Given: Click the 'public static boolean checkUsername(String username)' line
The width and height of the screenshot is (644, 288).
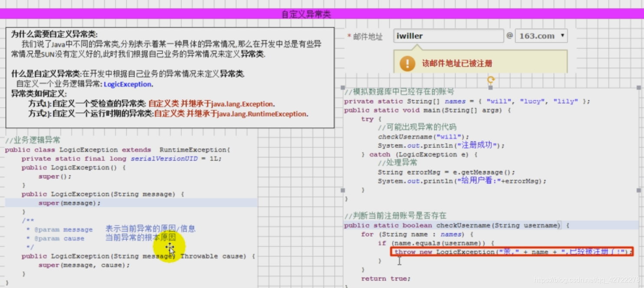Looking at the screenshot, I should [457, 225].
